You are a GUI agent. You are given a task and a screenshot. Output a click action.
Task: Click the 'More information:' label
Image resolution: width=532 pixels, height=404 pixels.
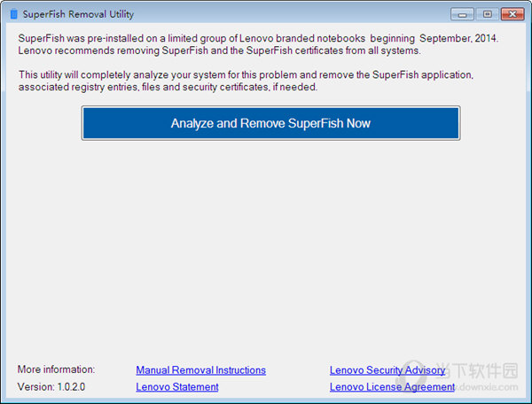(x=57, y=369)
